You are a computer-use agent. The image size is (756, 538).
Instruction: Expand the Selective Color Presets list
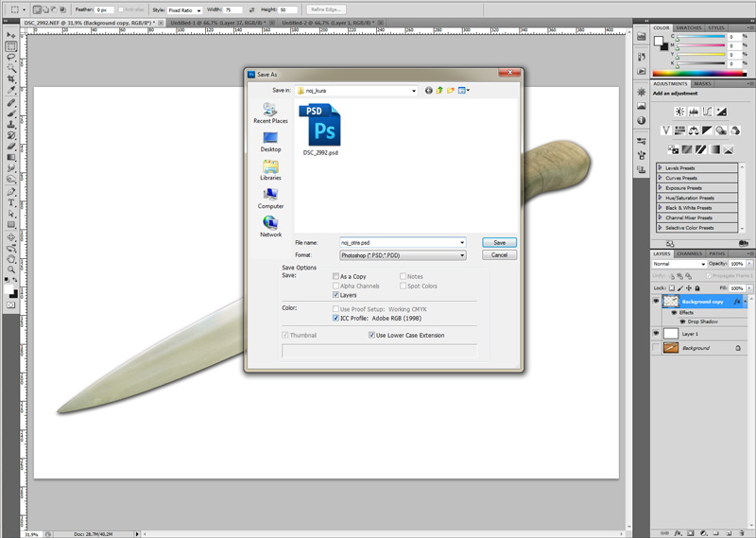660,227
